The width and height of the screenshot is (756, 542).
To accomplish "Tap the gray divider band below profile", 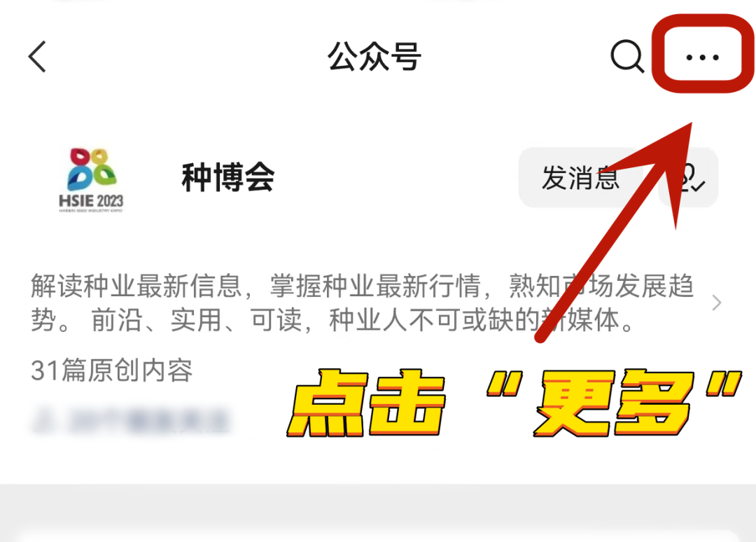I will point(378,506).
